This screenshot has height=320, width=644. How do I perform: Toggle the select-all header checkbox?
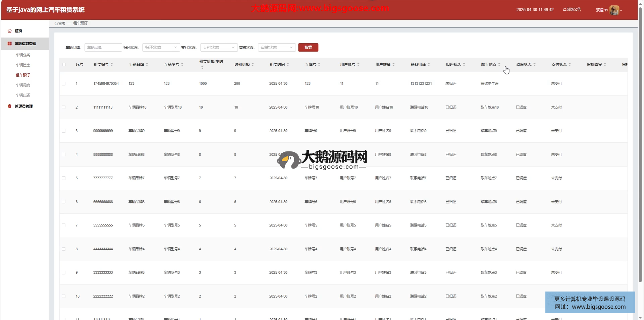pyautogui.click(x=64, y=64)
